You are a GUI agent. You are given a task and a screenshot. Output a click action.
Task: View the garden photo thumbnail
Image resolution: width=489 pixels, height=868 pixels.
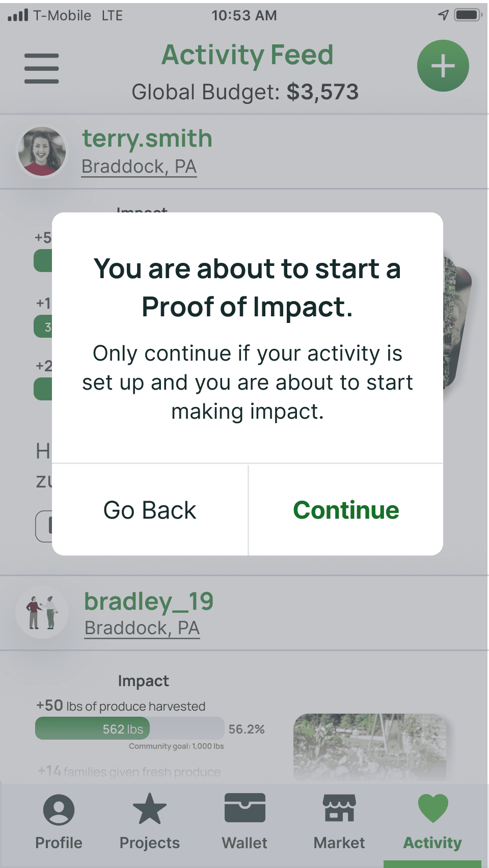(x=370, y=747)
